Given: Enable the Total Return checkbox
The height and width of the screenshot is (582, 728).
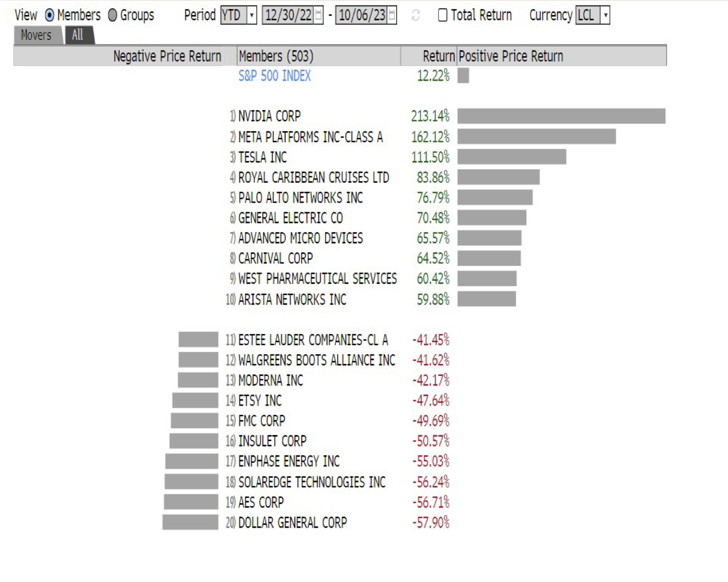Looking at the screenshot, I should pyautogui.click(x=443, y=15).
